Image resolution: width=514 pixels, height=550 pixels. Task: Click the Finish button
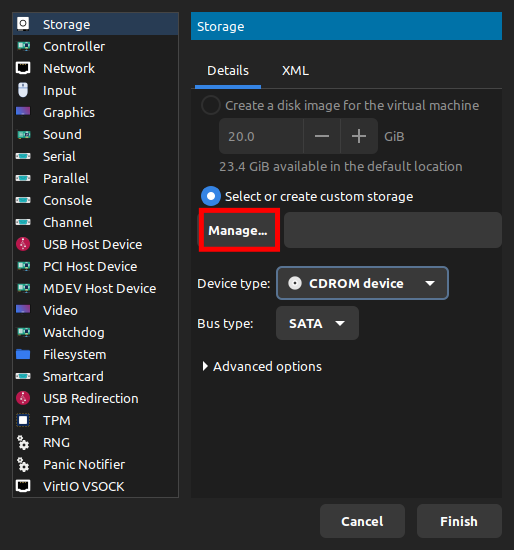click(459, 521)
